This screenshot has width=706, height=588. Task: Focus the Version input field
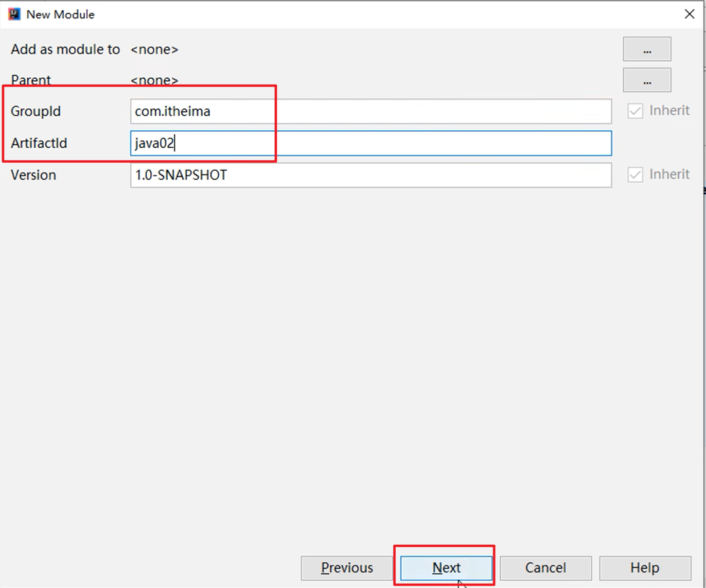point(371,175)
